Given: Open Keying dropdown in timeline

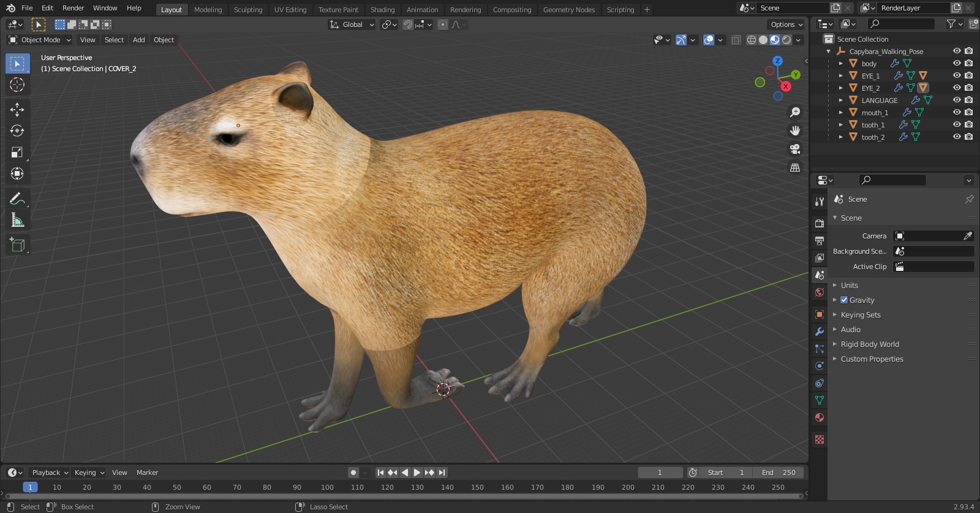Looking at the screenshot, I should (89, 473).
